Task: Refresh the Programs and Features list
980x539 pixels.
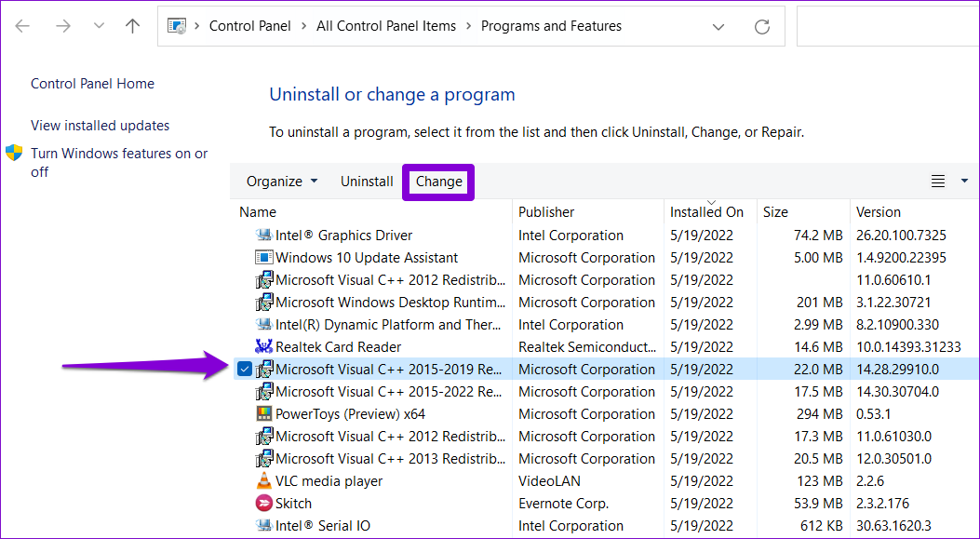Action: point(762,27)
